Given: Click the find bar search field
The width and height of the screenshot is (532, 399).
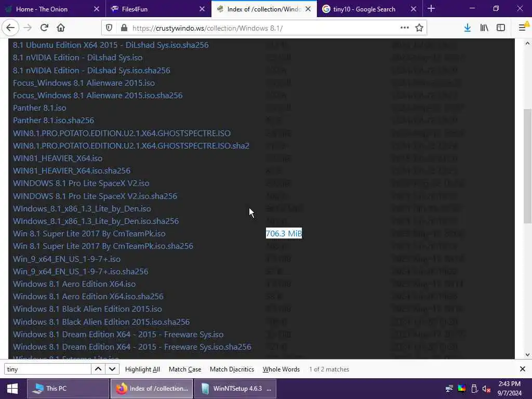Looking at the screenshot, I should tap(47, 369).
